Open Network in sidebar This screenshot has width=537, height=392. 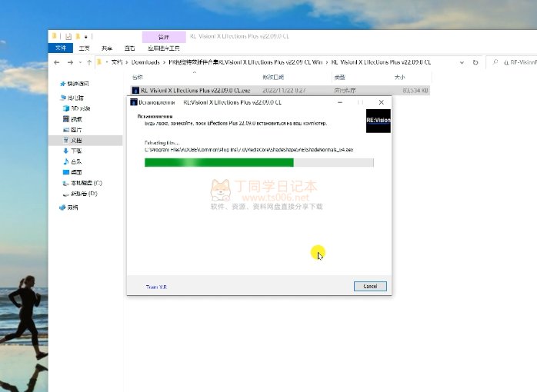68,208
